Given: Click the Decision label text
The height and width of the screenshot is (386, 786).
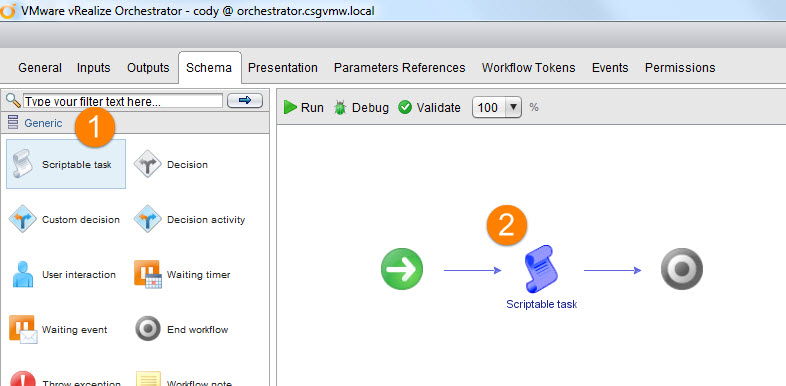Looking at the screenshot, I should click(187, 164).
